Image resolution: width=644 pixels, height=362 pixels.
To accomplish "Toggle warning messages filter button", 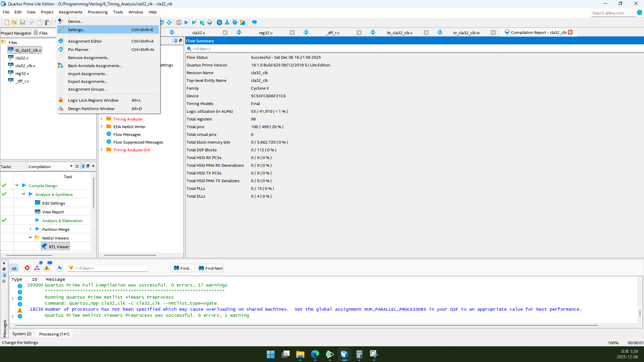I will click(x=47, y=268).
